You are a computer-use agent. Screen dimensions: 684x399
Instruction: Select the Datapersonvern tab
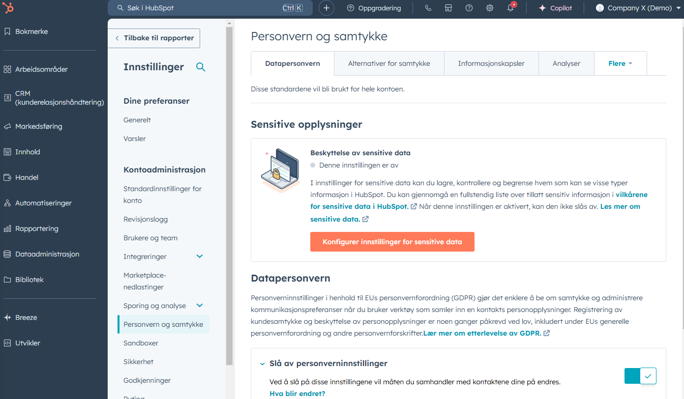pyautogui.click(x=292, y=64)
